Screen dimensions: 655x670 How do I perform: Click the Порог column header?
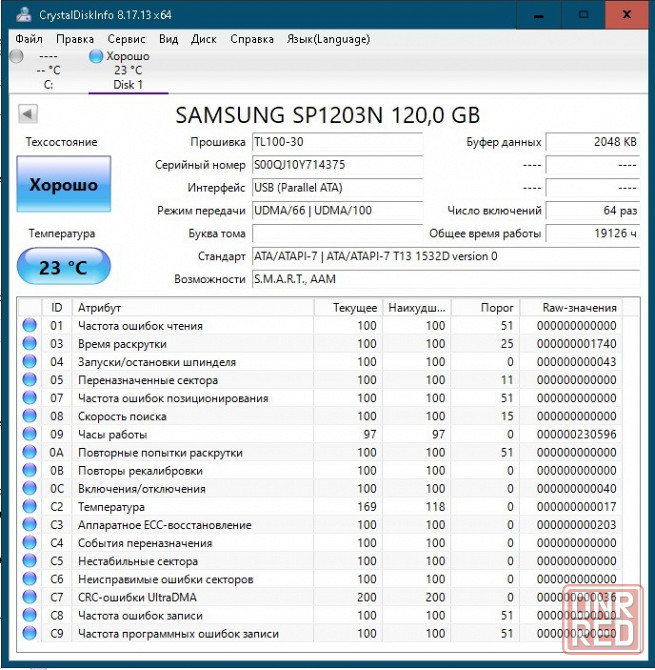click(485, 308)
